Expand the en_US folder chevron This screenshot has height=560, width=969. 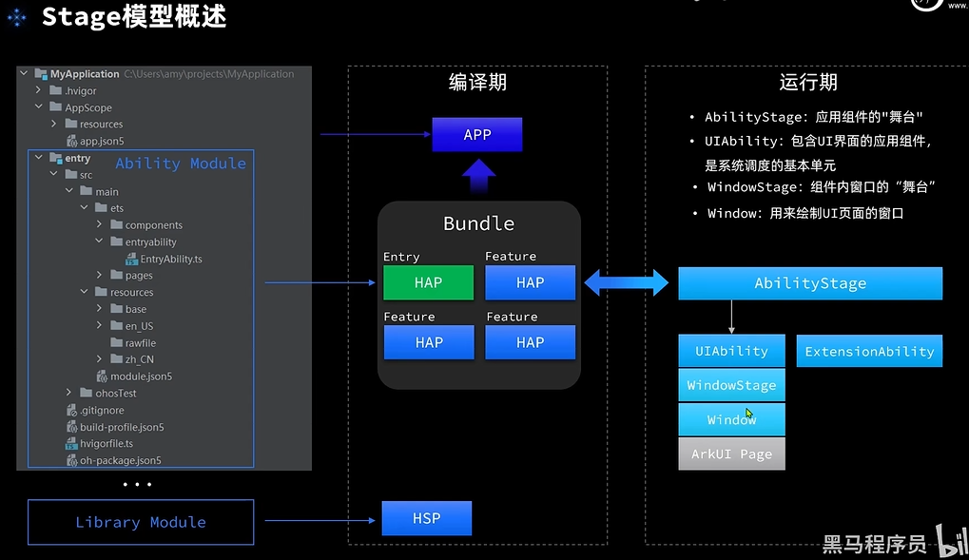100,325
